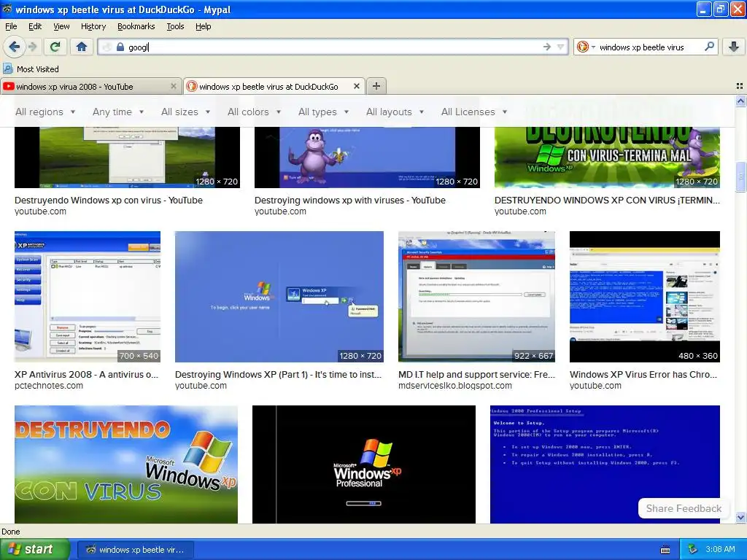747x560 pixels.
Task: Click Destruyendo Windows xp con virus title
Action: point(109,200)
